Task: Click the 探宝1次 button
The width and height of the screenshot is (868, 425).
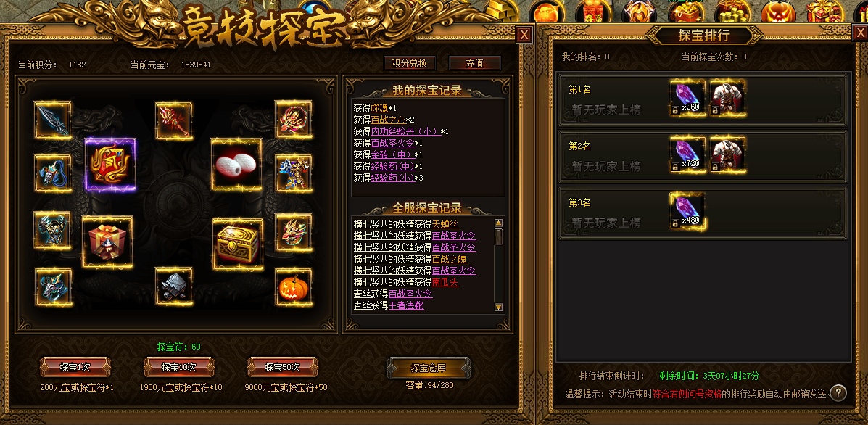Action: (75, 367)
